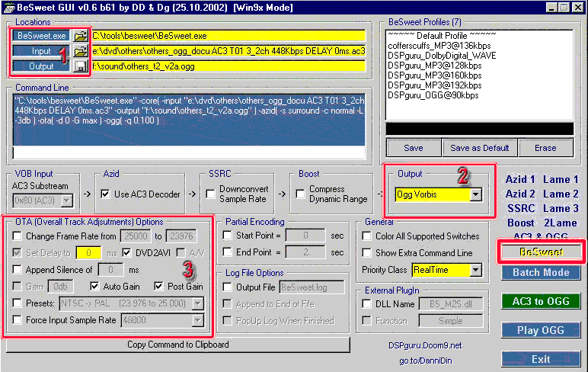Toggle the Auto Gain checkbox
This screenshot has width=588, height=372.
point(94,287)
